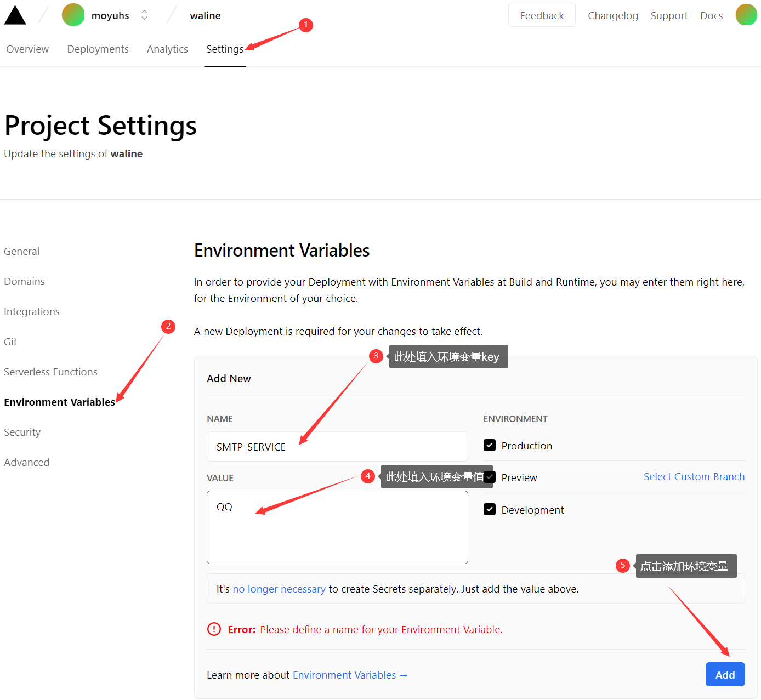Select Serverless Functions in the sidebar
The image size is (761, 700).
pyautogui.click(x=50, y=372)
